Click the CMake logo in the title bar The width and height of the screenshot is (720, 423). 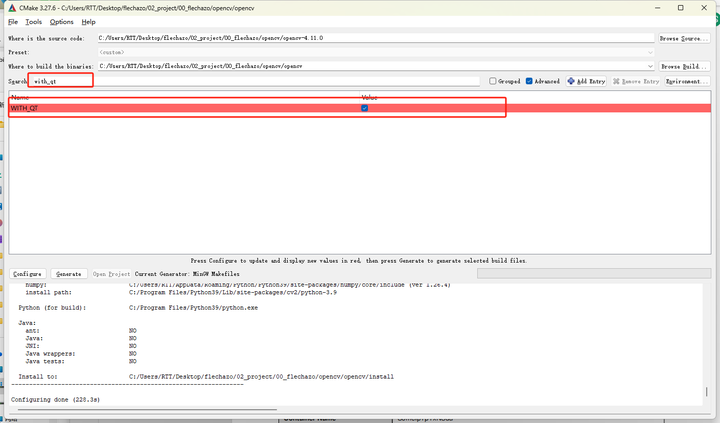pyautogui.click(x=12, y=8)
